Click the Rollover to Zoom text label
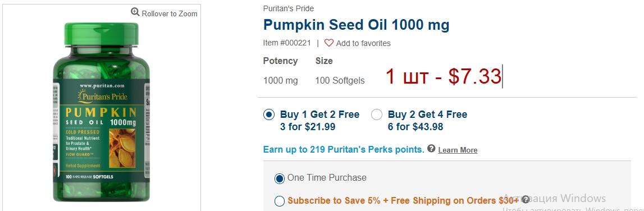The width and height of the screenshot is (644, 211). (170, 13)
